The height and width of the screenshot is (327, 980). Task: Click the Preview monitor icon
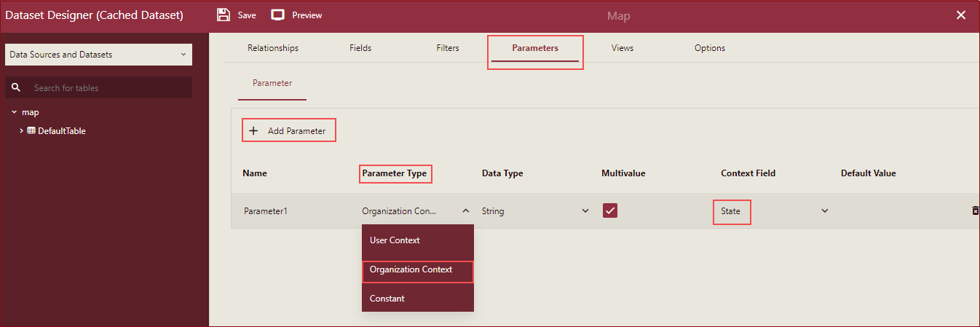[x=277, y=15]
